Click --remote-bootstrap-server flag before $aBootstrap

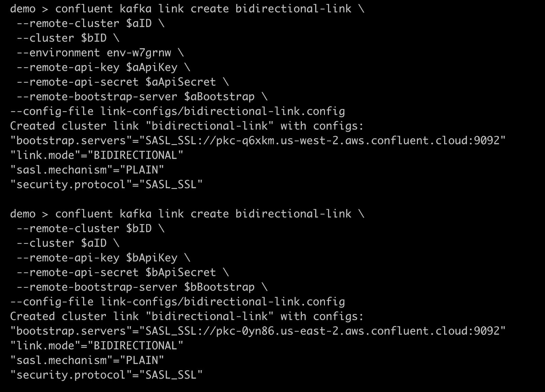(x=97, y=97)
